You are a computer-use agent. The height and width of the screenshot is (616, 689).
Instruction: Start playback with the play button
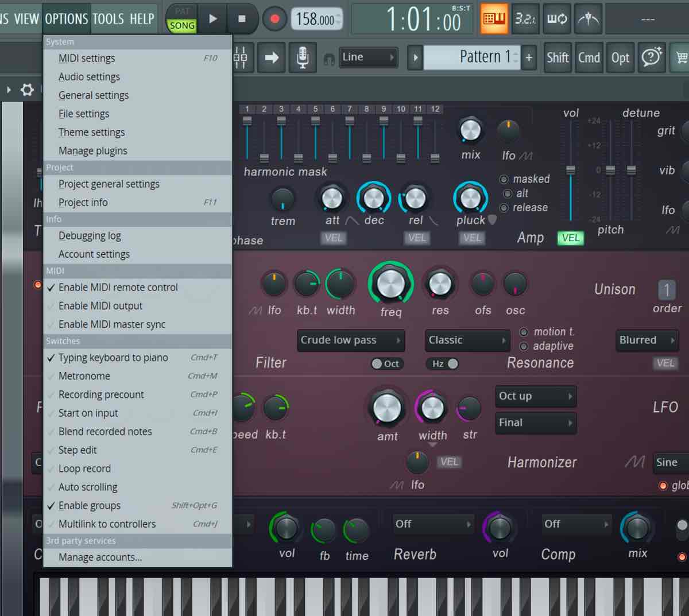click(213, 18)
